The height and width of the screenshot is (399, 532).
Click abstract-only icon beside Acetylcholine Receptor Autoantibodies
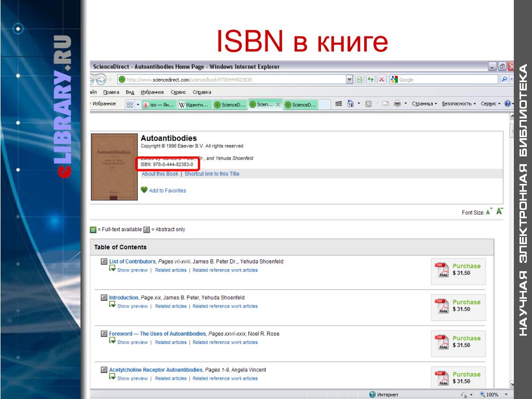click(104, 370)
